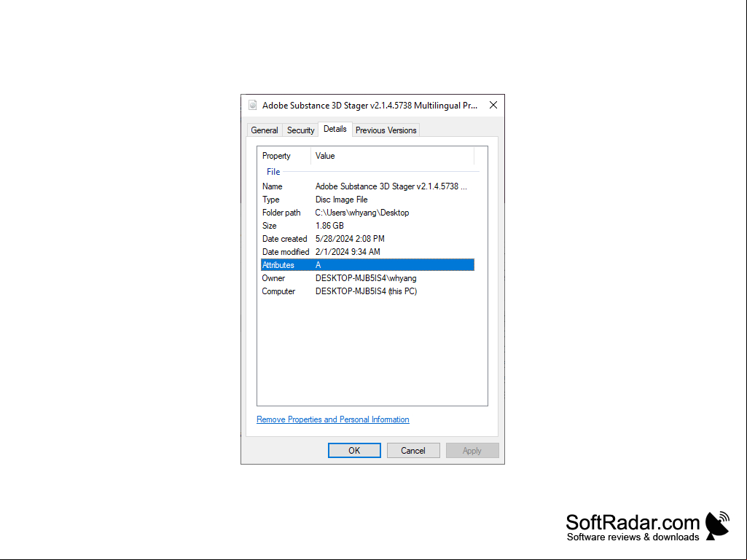Click the 1.86 GB size value

click(x=329, y=226)
